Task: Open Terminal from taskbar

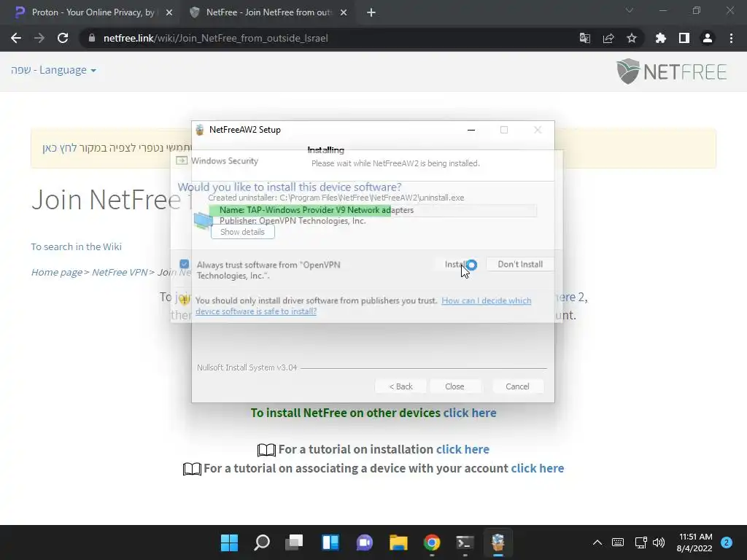Action: [x=465, y=542]
